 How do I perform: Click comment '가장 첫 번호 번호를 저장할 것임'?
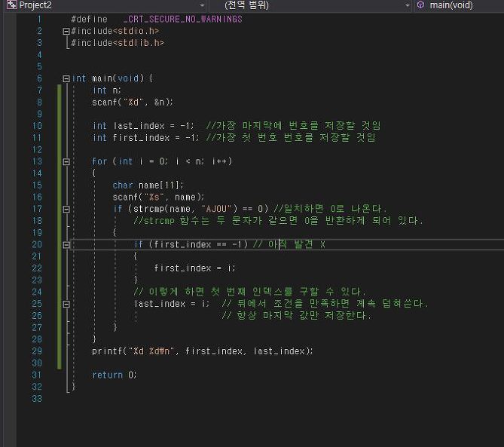tap(295, 138)
